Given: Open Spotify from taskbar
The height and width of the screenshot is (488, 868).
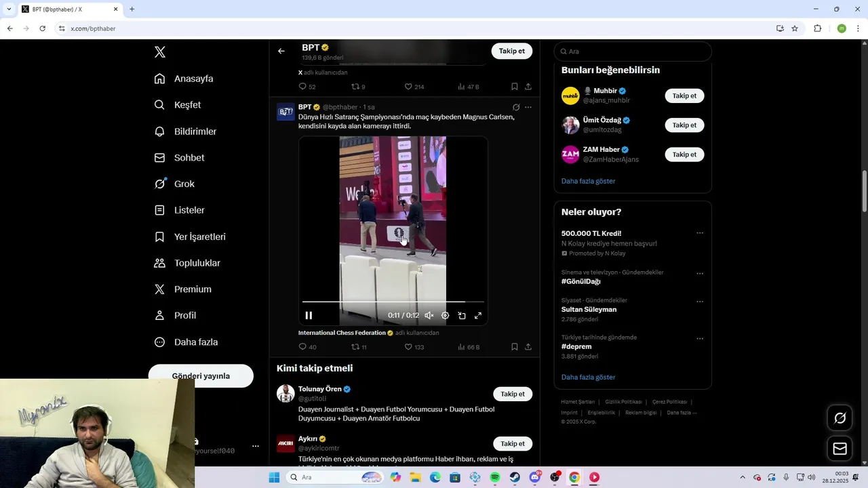Looking at the screenshot, I should click(495, 477).
